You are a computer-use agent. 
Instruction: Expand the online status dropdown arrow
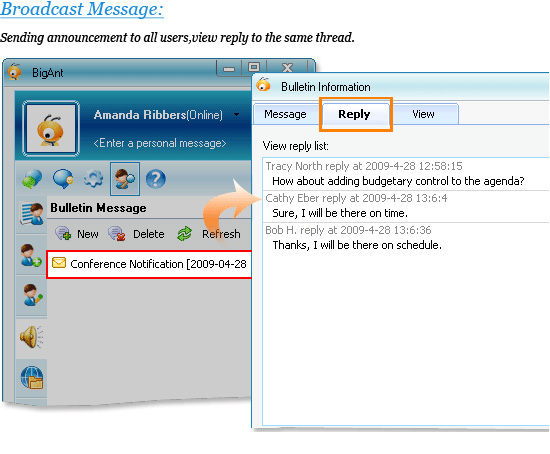[x=236, y=115]
